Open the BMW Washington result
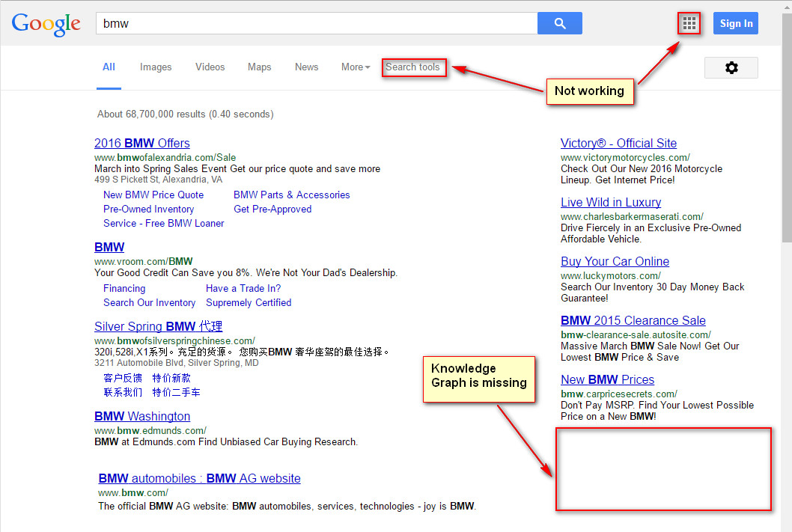Viewport: 792px width, 532px height. (x=142, y=417)
